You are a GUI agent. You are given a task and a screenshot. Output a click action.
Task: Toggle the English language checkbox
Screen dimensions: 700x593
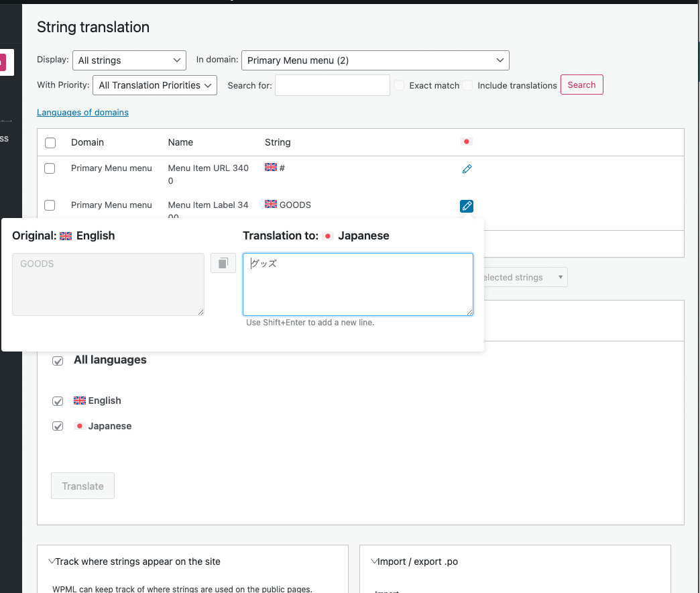58,401
